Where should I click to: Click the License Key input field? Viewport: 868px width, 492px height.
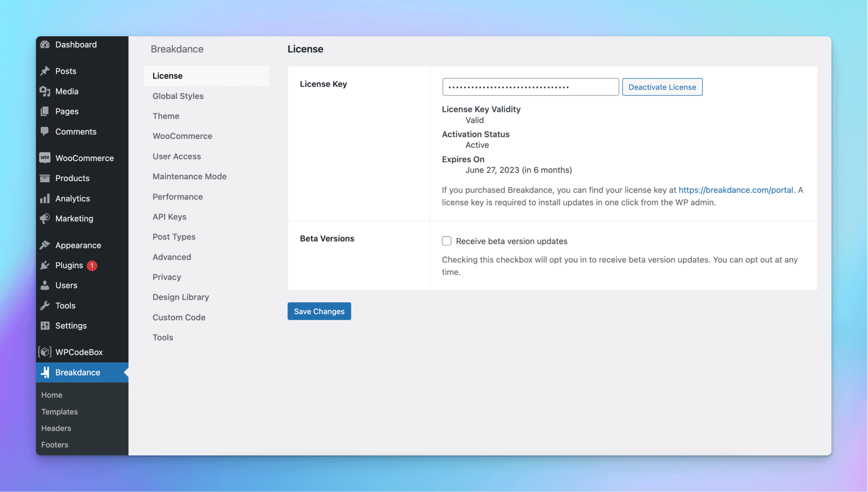pos(531,87)
